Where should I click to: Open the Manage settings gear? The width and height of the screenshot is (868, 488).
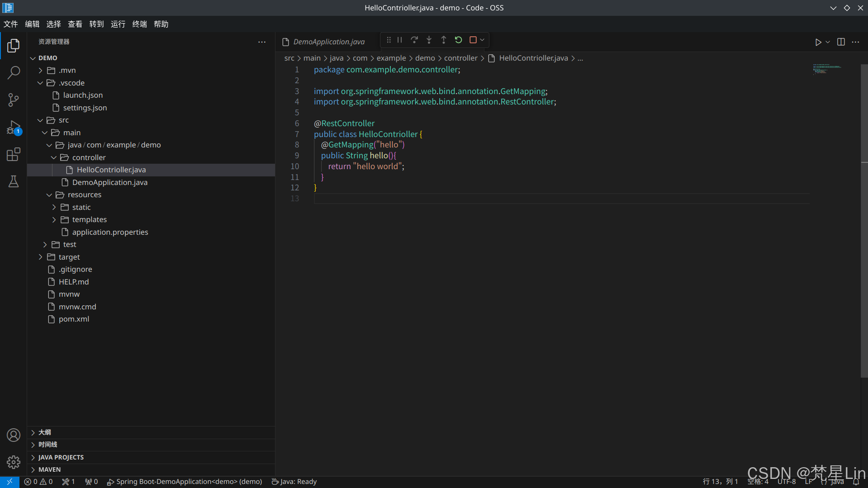pyautogui.click(x=14, y=462)
